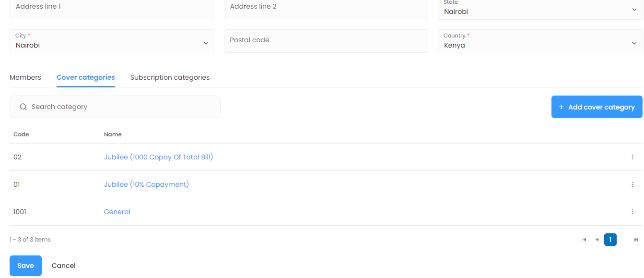This screenshot has width=644, height=278.
Task: Open options menu for Jubilee 1000 Copay row
Action: point(632,157)
